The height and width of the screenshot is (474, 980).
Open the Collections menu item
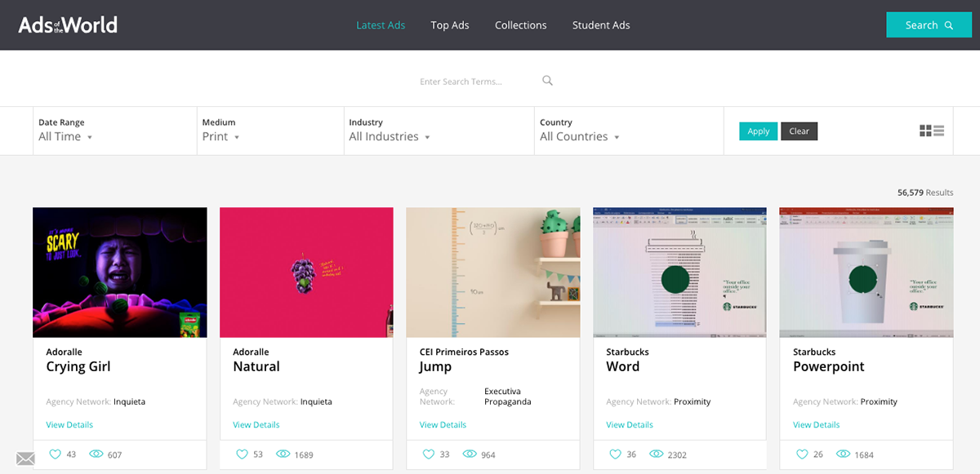(521, 25)
